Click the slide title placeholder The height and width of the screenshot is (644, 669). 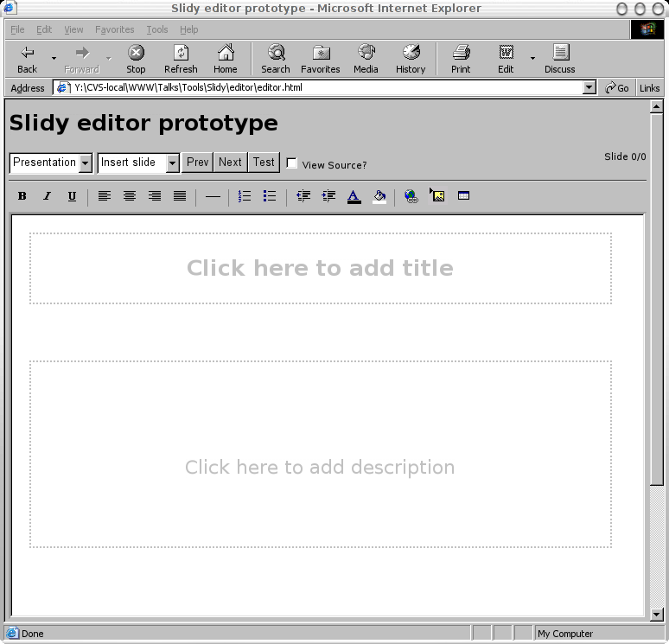pos(320,268)
